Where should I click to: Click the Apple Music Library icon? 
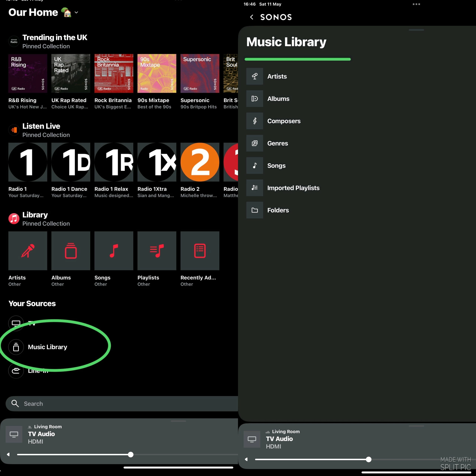pos(14,218)
